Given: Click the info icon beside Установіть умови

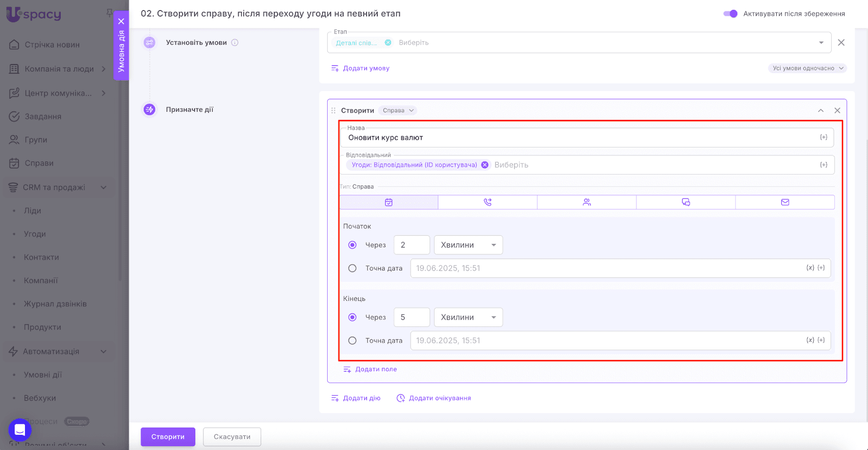Looking at the screenshot, I should pyautogui.click(x=235, y=42).
